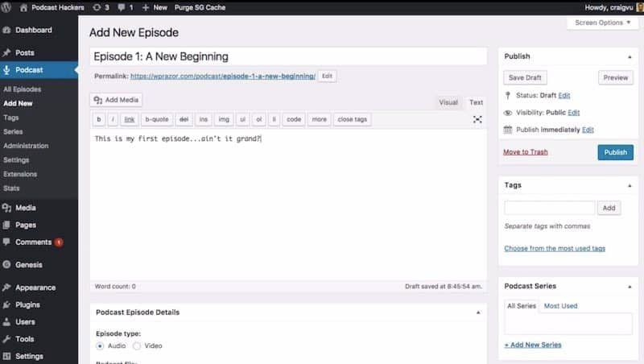Viewport: 644px width, 364px height.
Task: Open the Dashboard sidebar icon
Action: (6, 30)
